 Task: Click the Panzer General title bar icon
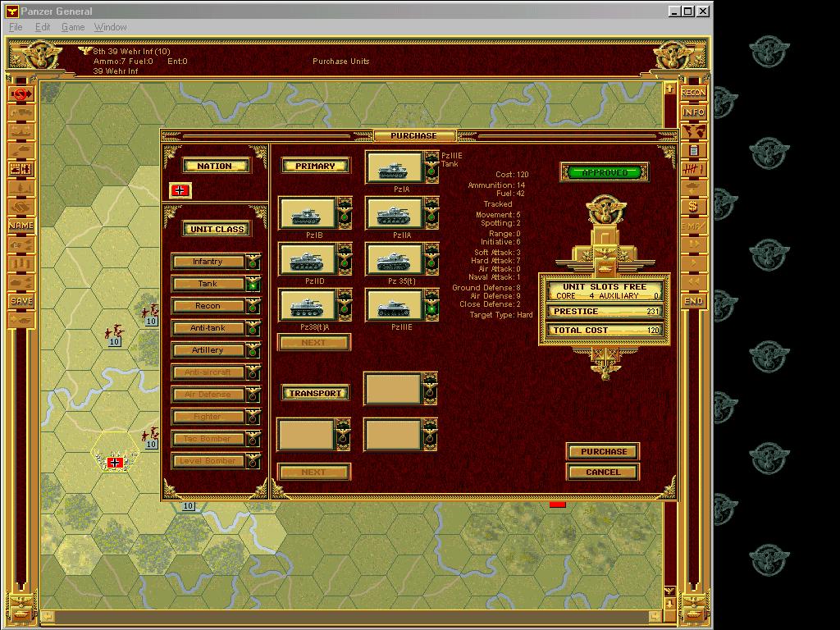[x=11, y=11]
